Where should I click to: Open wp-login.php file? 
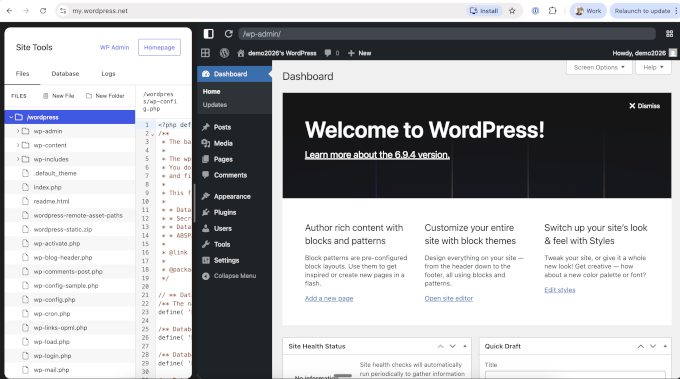pos(70,356)
